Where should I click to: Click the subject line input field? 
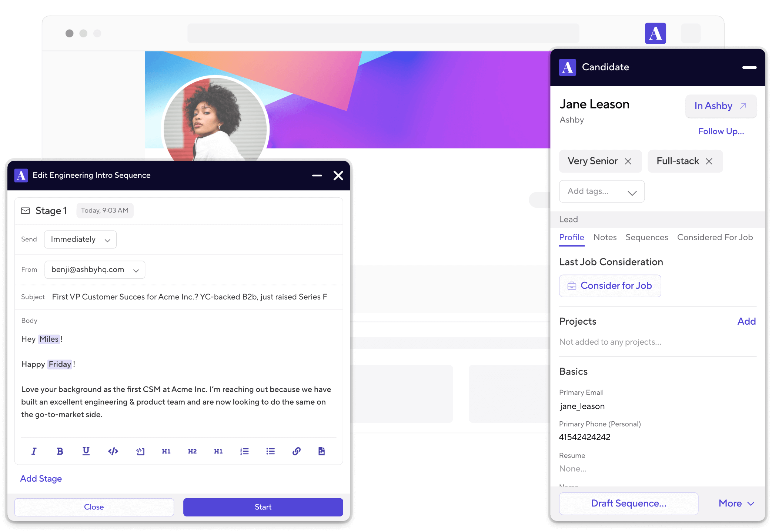pyautogui.click(x=190, y=297)
